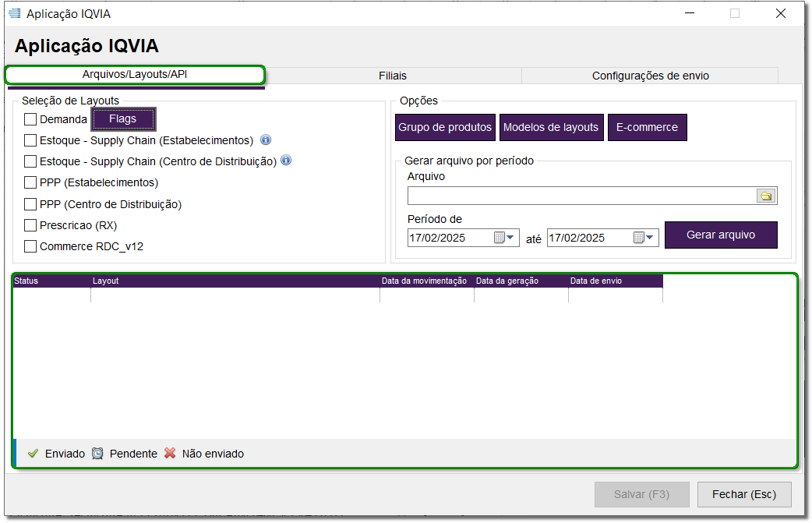Open the até end date calendar dropdown
Viewport: 812px width, 523px height.
[644, 238]
